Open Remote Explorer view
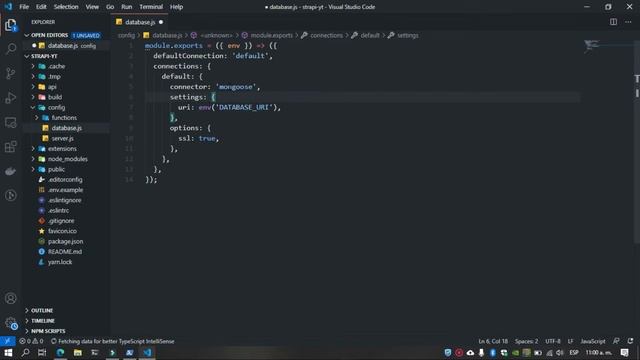The width and height of the screenshot is (640, 360). click(x=11, y=122)
